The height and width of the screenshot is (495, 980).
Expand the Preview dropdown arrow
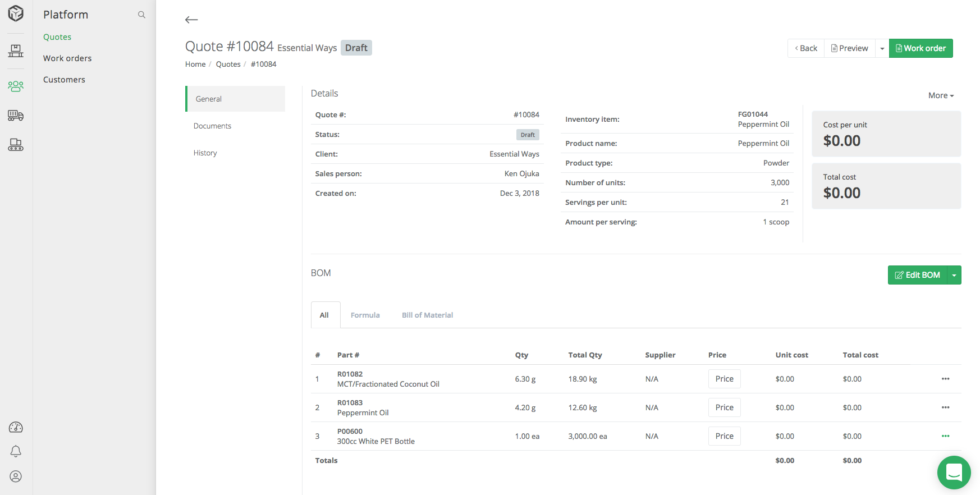(x=882, y=48)
